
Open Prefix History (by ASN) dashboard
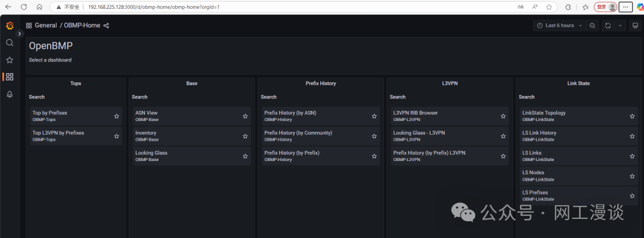point(321,116)
